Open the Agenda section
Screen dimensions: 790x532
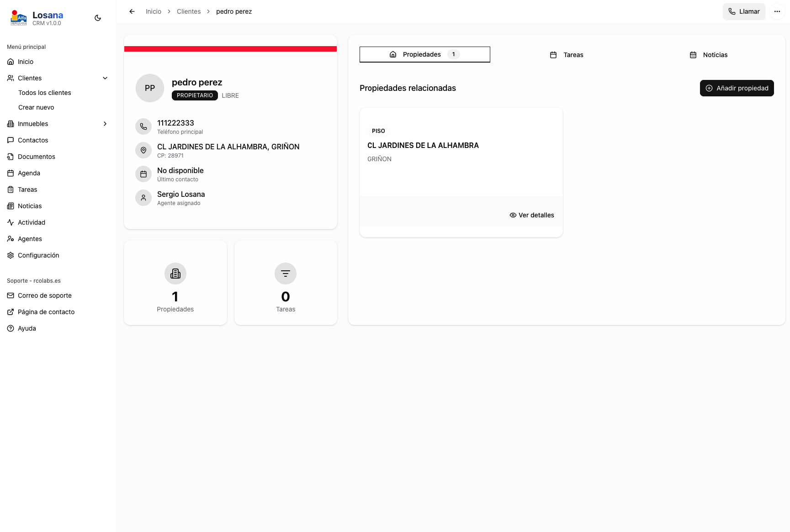(30, 173)
